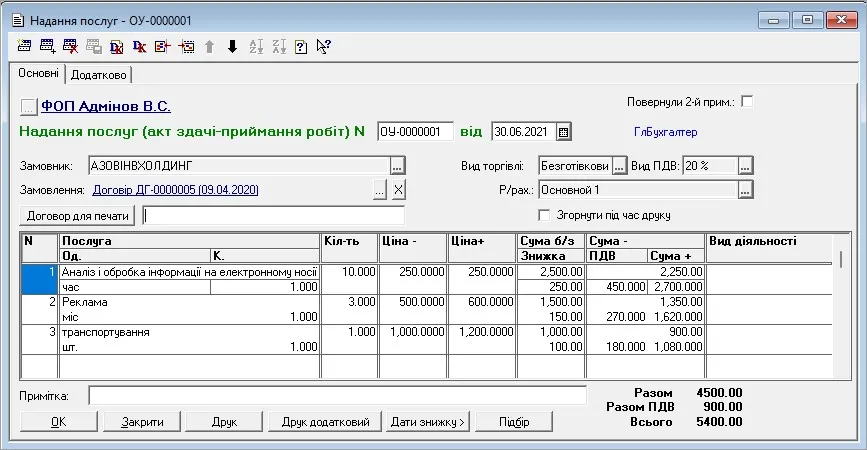Open ФОП Адмінов В.С. link

point(106,106)
